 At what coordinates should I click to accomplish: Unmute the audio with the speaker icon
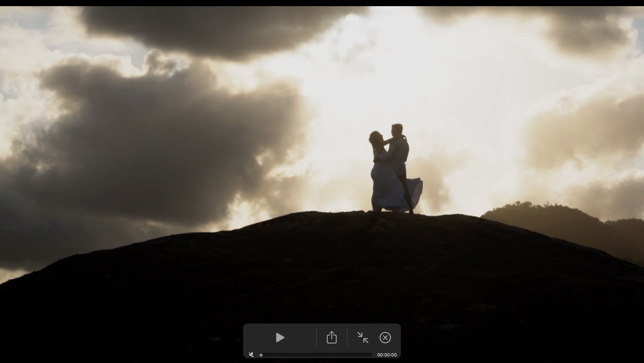click(x=251, y=354)
